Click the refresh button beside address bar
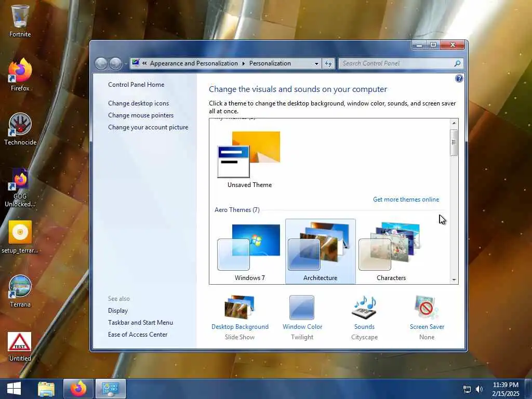Screen dimensions: 532x399 point(328,63)
